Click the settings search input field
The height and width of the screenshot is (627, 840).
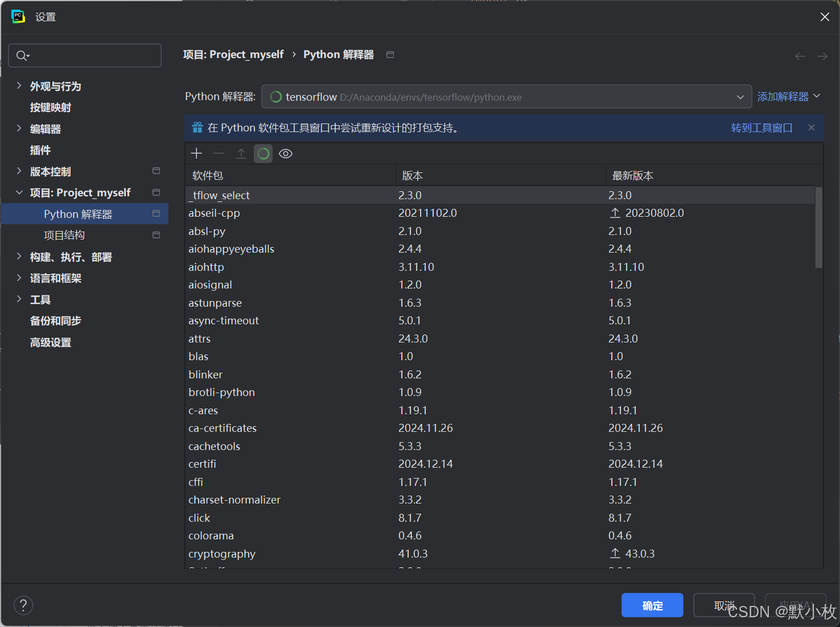point(85,56)
